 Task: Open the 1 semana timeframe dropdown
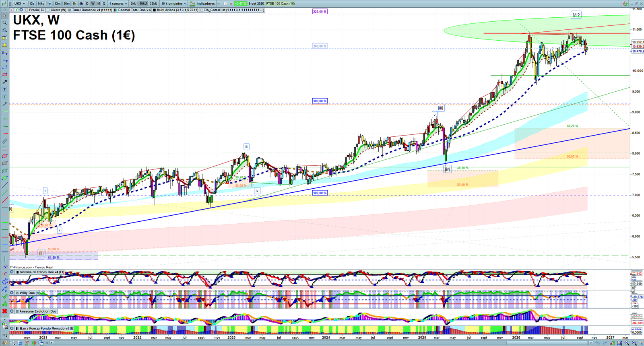(118, 4)
